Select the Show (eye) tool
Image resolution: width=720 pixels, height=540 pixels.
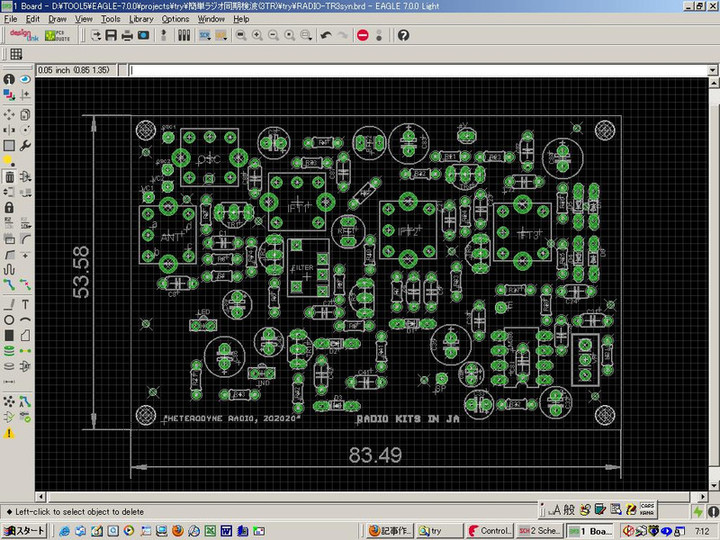25,79
